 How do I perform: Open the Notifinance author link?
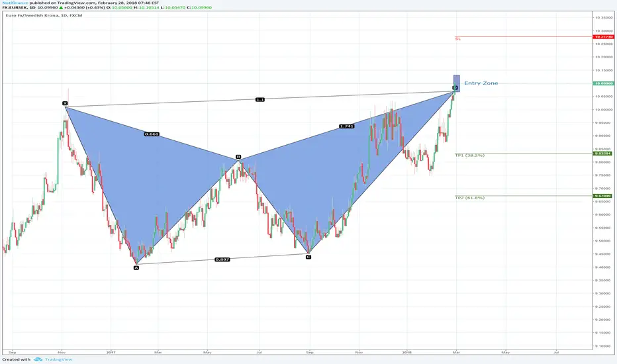[x=15, y=3]
